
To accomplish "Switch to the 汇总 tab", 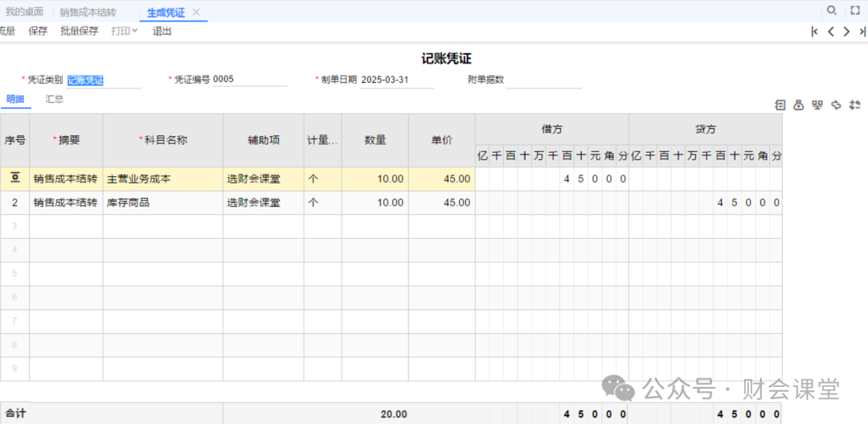I will pyautogui.click(x=55, y=99).
